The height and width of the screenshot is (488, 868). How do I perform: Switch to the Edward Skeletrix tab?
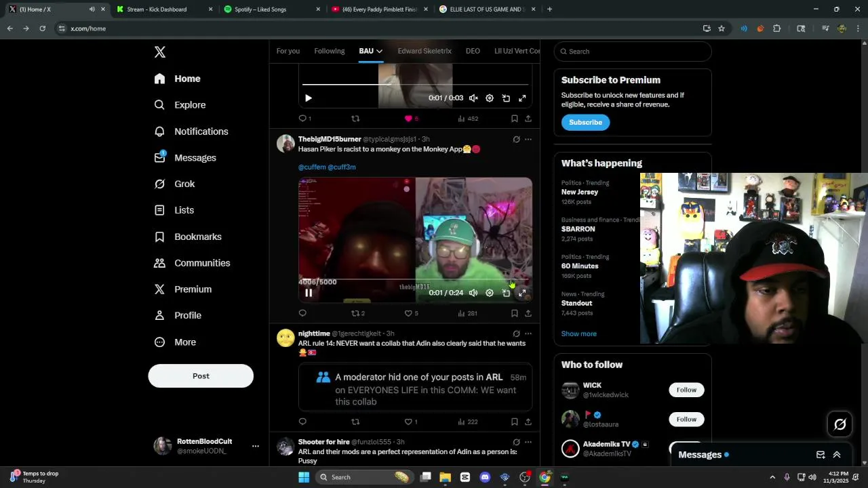point(425,51)
